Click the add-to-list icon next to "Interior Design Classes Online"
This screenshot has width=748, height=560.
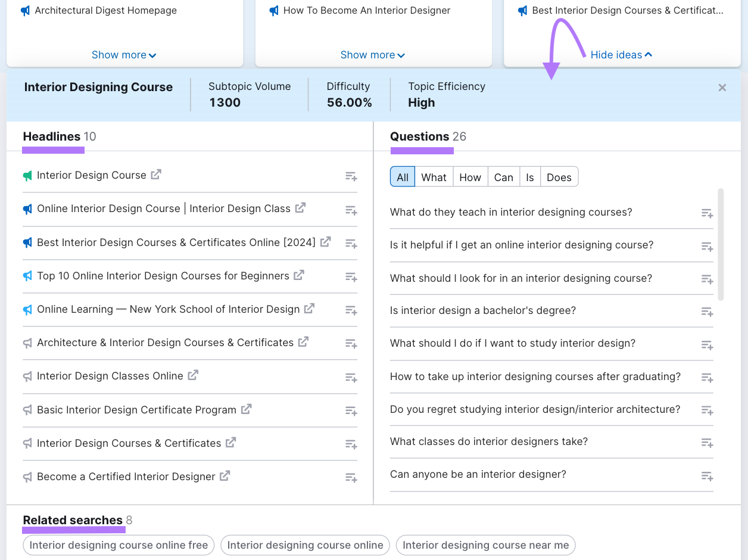[x=351, y=377]
